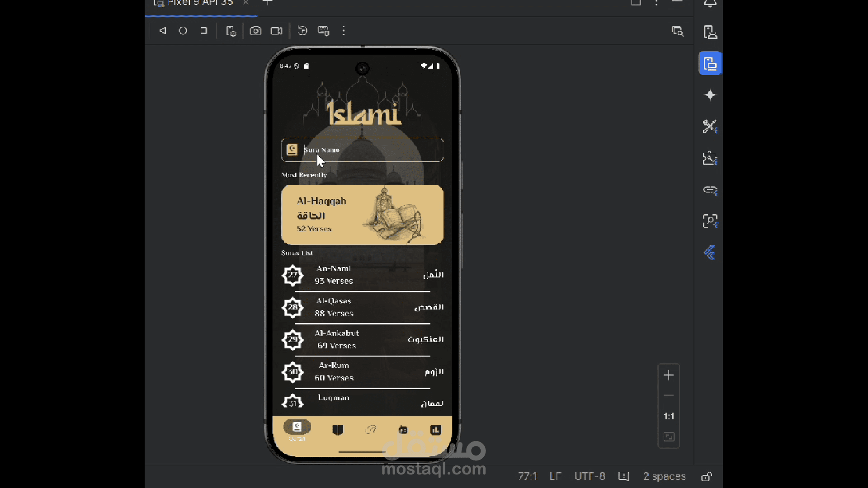This screenshot has width=868, height=488.
Task: Open Al-Qasas sura row
Action: point(362,307)
